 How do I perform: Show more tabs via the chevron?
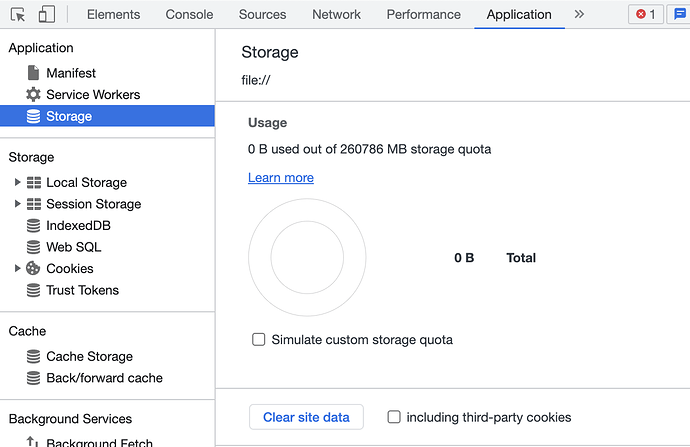point(579,14)
